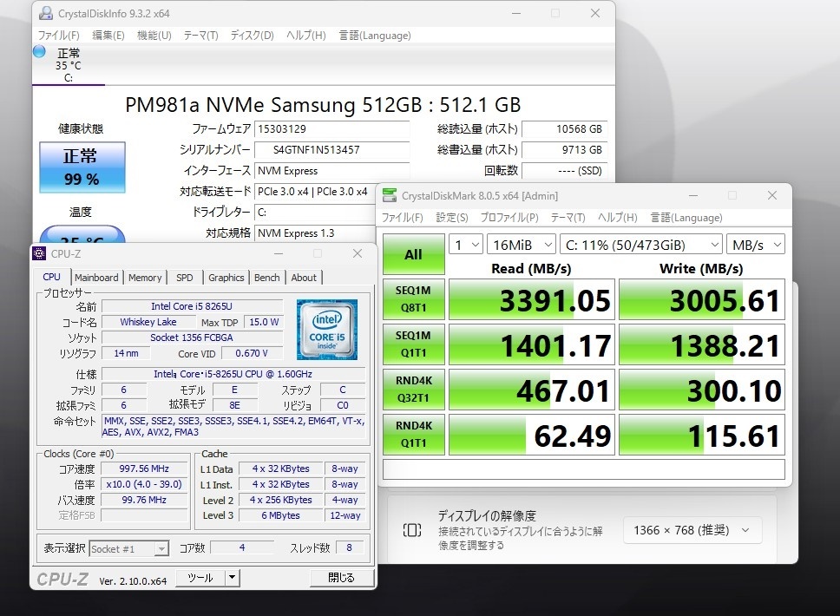Click the Intel Core i5 inside logo
Screen dimensions: 840x616
coord(327,330)
